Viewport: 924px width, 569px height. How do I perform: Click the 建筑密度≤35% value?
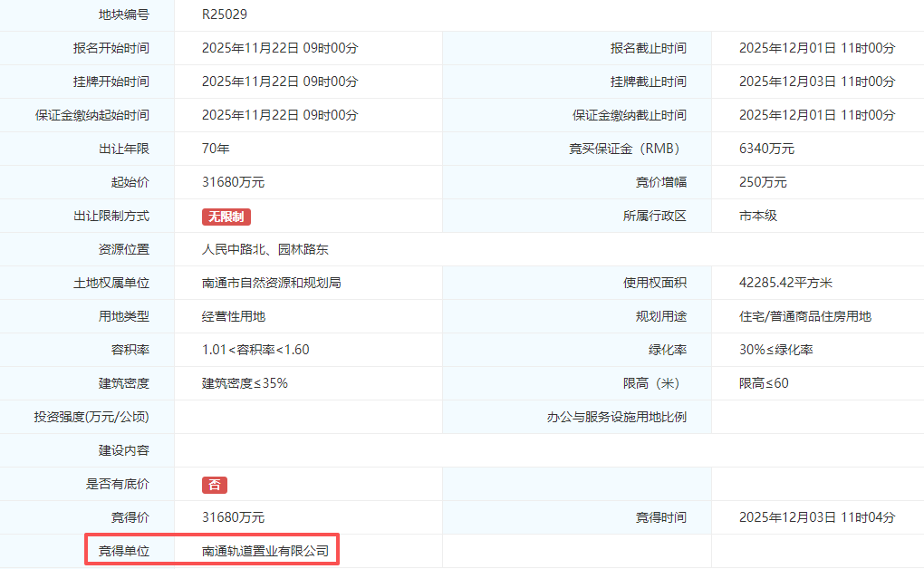coord(245,383)
